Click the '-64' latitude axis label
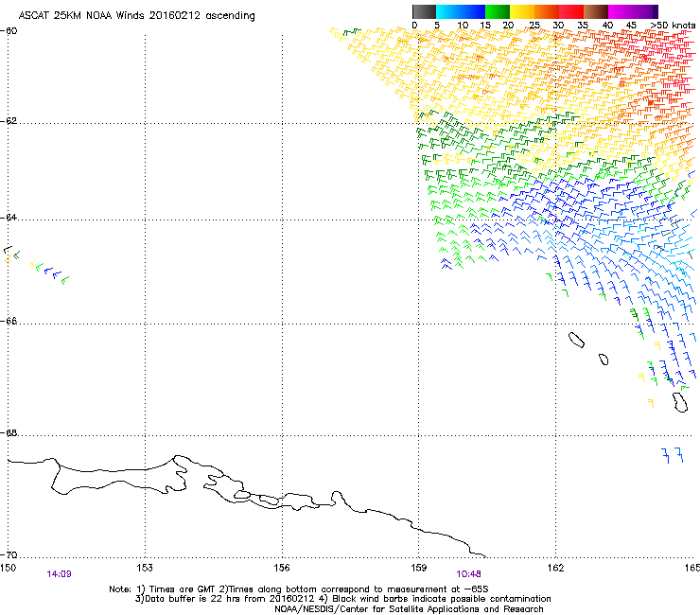Viewport: 700px width, 615px height. point(9,218)
